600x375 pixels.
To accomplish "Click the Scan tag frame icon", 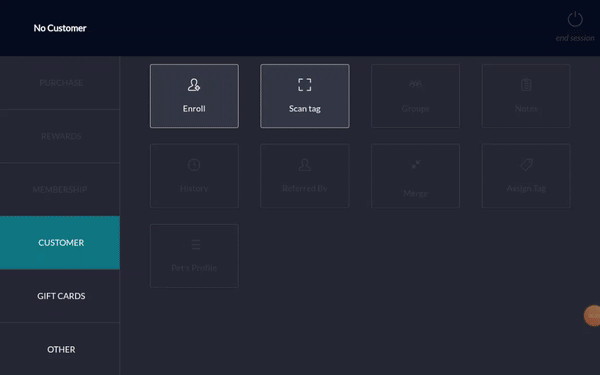I will [x=305, y=85].
